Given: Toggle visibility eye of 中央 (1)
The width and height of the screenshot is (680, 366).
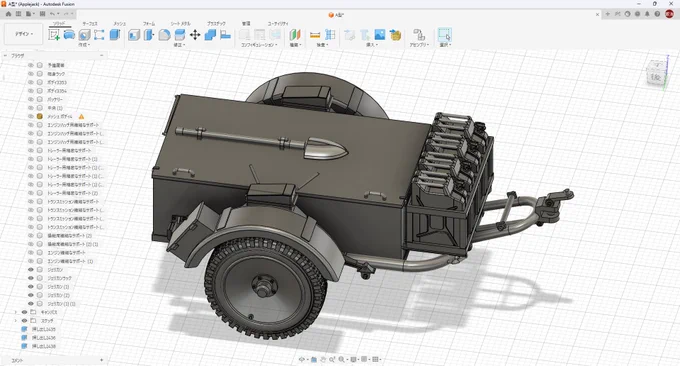Looking at the screenshot, I should (x=31, y=108).
